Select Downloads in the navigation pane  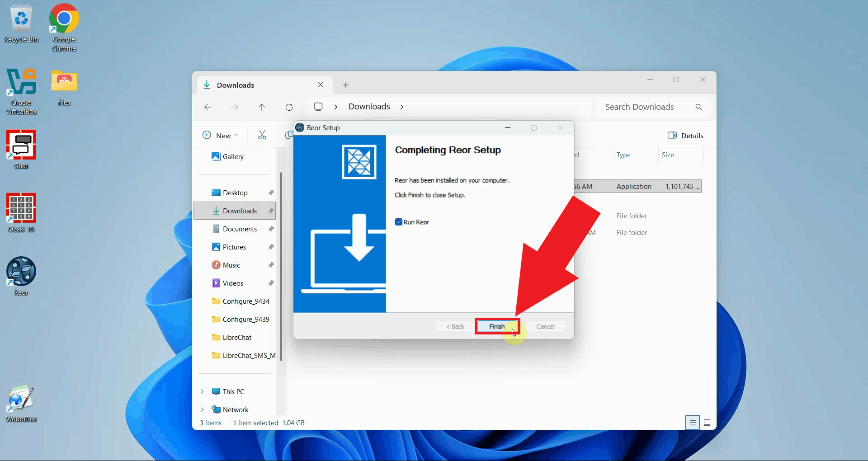click(x=235, y=211)
